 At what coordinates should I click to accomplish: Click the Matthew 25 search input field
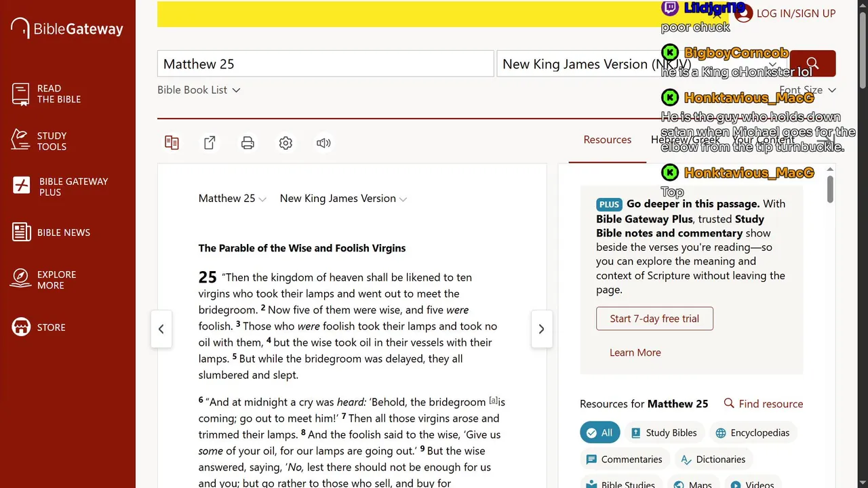click(325, 64)
